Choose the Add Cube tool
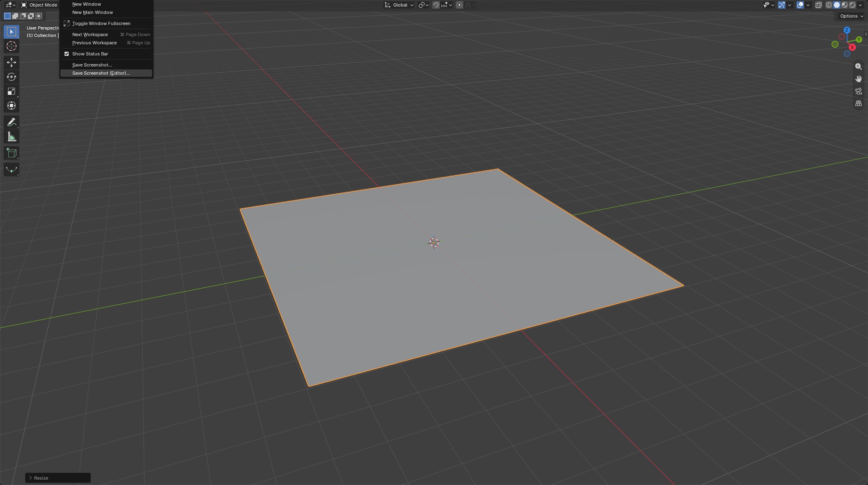This screenshot has height=485, width=868. point(12,153)
